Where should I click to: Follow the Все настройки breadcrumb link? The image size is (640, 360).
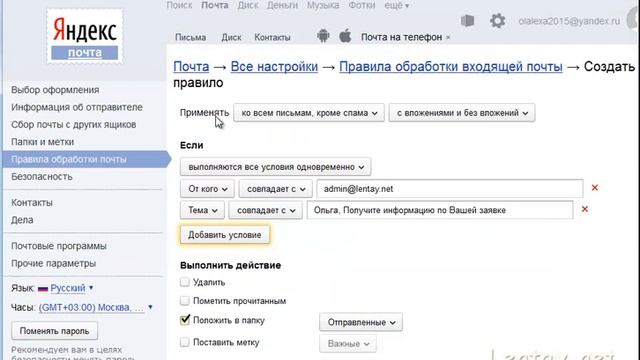pyautogui.click(x=274, y=67)
